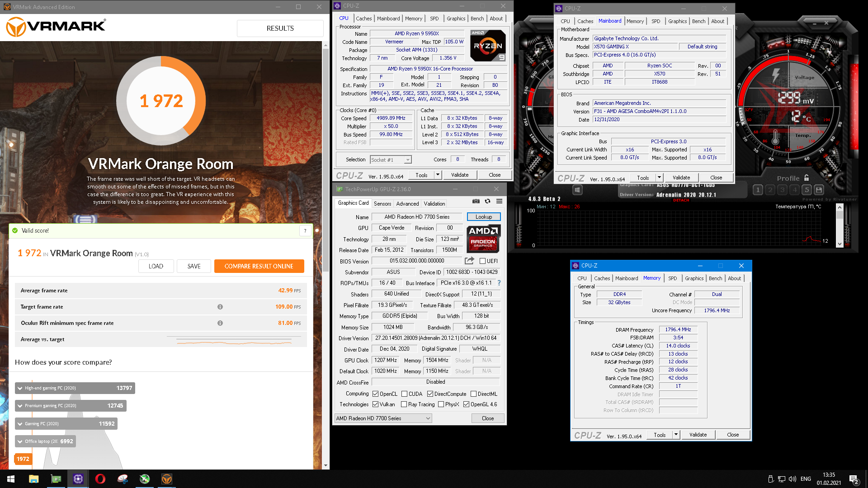Select Afterburner profile slot 5
The image size is (868, 488).
[807, 190]
